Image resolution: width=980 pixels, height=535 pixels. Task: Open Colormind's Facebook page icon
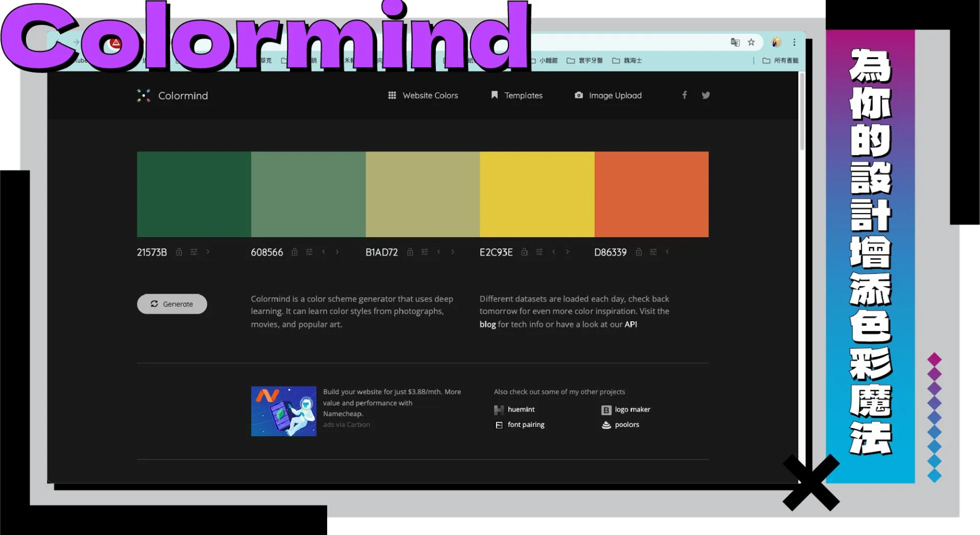(684, 95)
